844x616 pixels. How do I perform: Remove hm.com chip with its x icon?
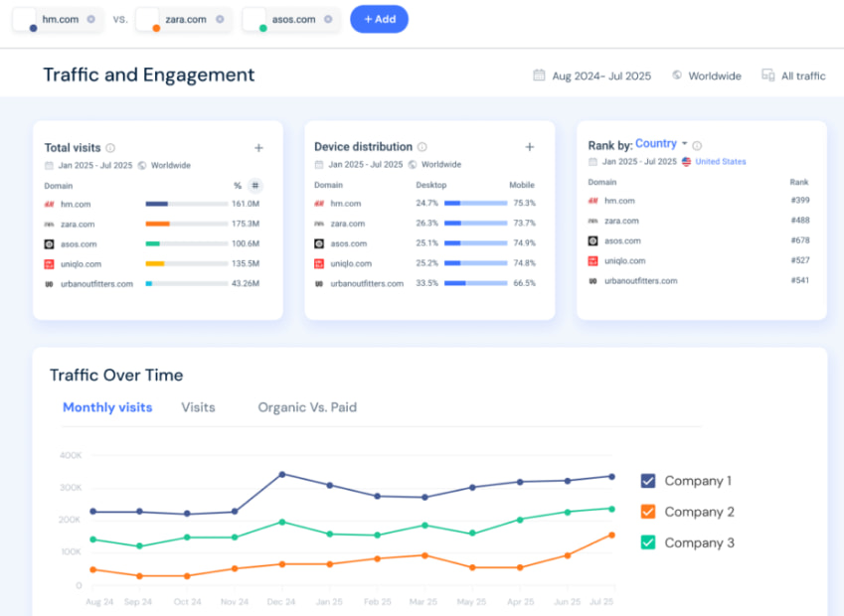pos(91,19)
